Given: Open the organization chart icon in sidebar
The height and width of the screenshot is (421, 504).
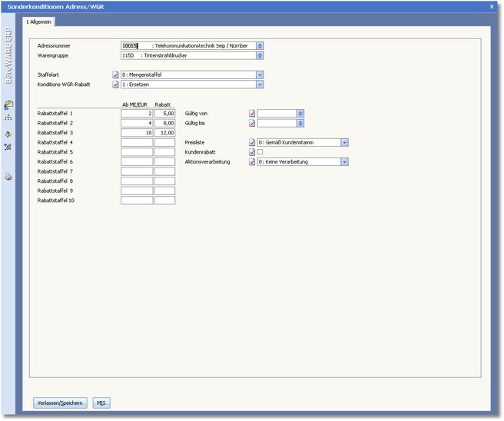Looking at the screenshot, I should coord(8,118).
